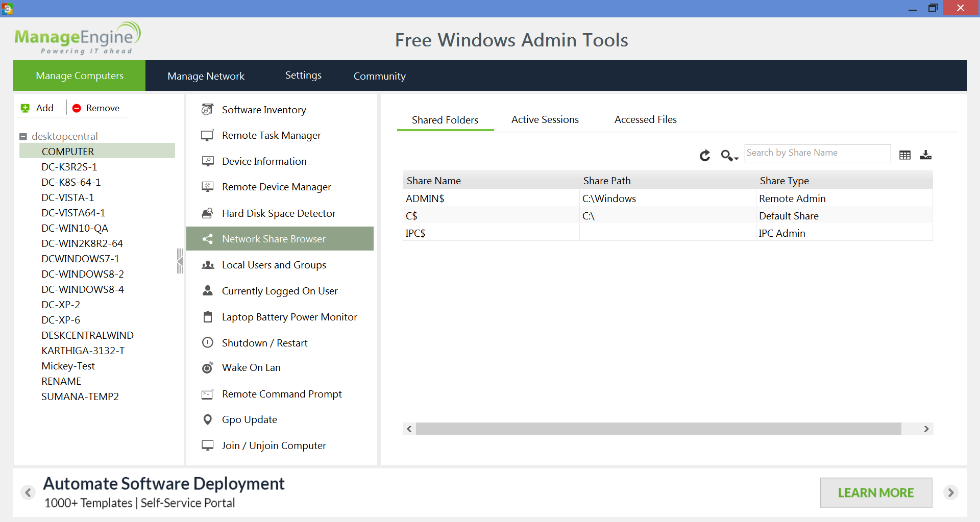Select DC-VISTA-1 computer
The width and height of the screenshot is (980, 522).
click(67, 197)
